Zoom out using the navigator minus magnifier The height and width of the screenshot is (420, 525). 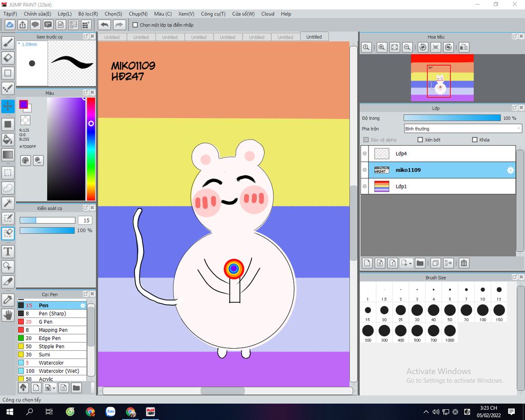(x=407, y=47)
